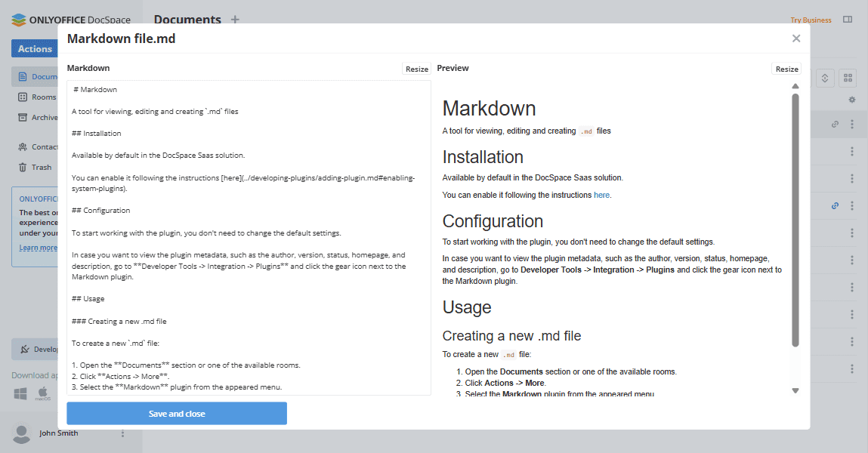Close the Markdown file.md dialog
This screenshot has height=453, width=868.
coord(796,39)
